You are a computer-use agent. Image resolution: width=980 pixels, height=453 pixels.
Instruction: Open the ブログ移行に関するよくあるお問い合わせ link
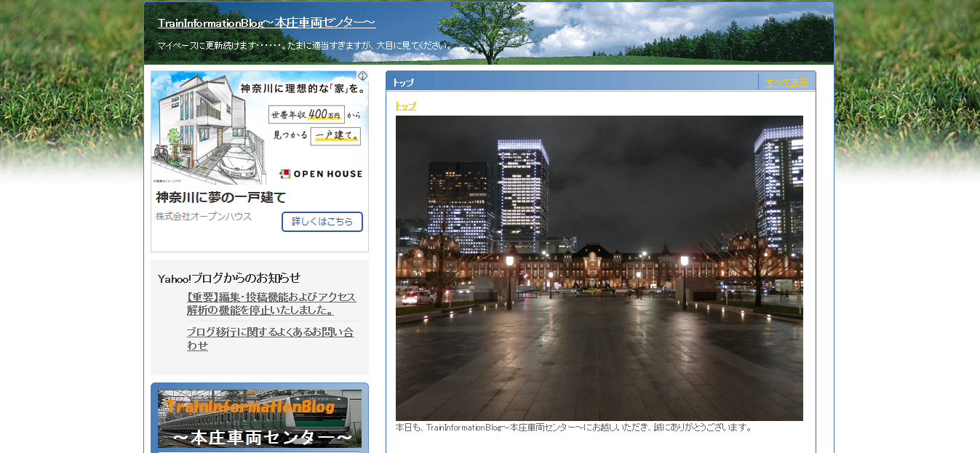coord(270,339)
